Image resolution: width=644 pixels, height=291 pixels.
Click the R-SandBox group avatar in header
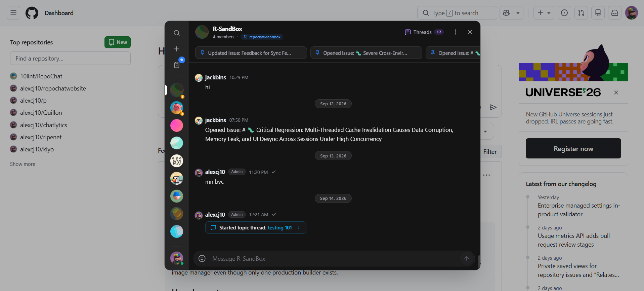click(202, 32)
